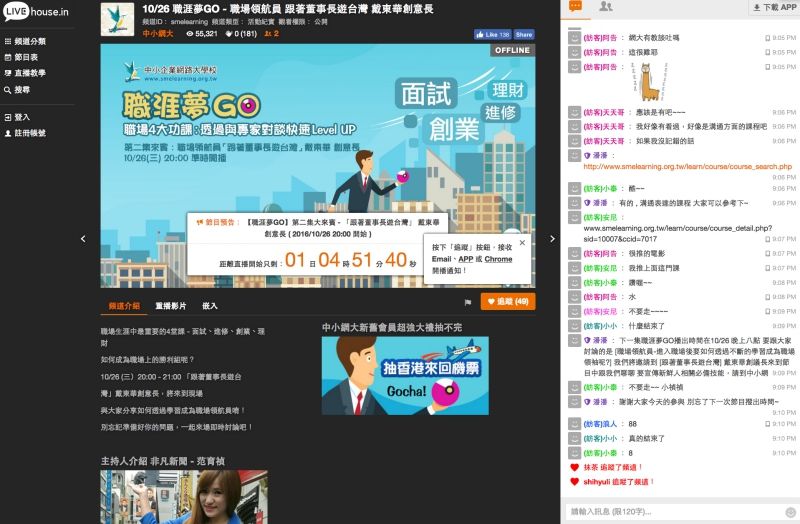Click the 中小網大新舊會員超強大禮抽不完 heading
Viewport: 800px width, 524px height.
(x=392, y=328)
